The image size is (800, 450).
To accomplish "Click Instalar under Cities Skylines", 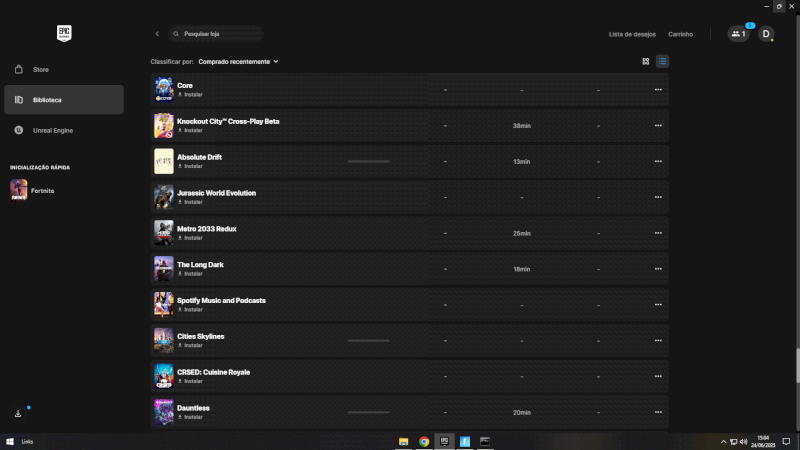I will pos(190,345).
